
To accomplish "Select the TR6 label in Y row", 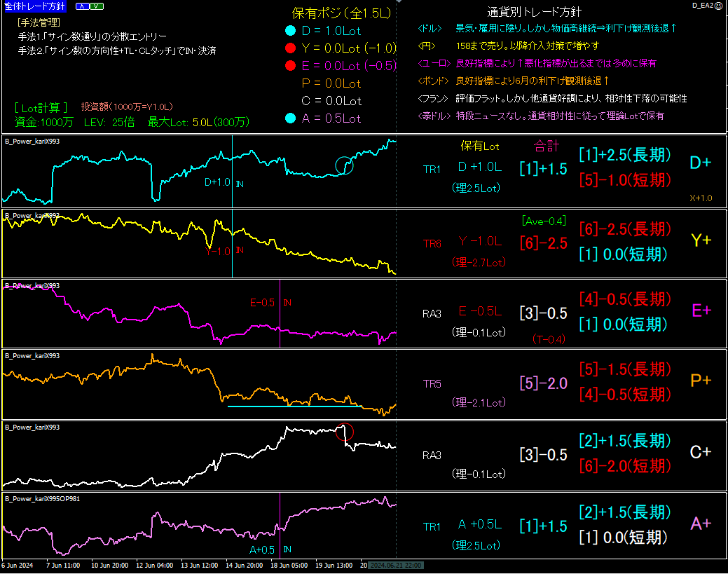I will (432, 243).
